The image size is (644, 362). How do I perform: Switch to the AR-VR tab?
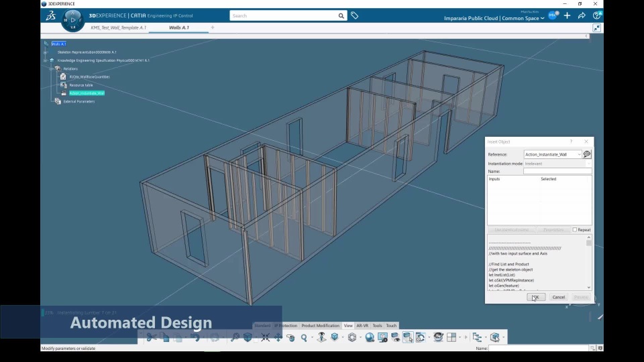[x=362, y=326]
